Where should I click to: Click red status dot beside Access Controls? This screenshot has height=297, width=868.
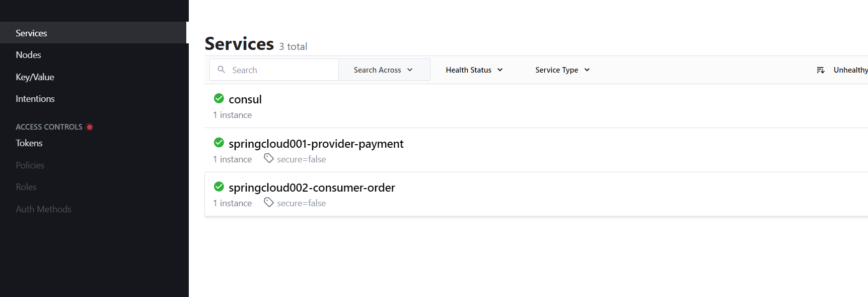pos(90,127)
